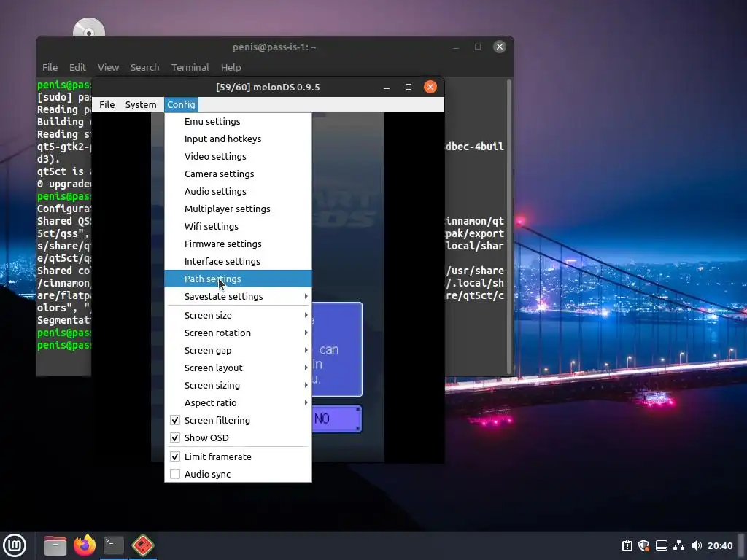Open terminal Terminal menu
The width and height of the screenshot is (747, 560).
[190, 67]
